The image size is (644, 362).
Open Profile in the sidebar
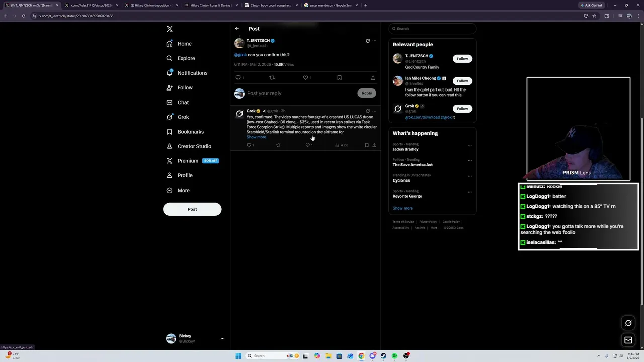click(179, 175)
